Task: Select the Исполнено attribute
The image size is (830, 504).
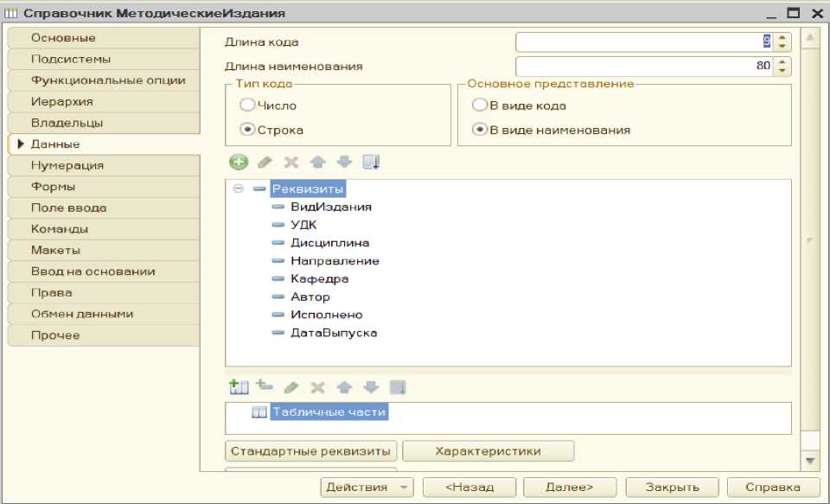Action: (x=327, y=315)
